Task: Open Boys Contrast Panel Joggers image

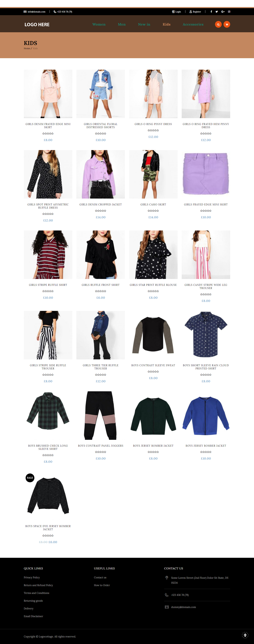Action: tap(101, 415)
